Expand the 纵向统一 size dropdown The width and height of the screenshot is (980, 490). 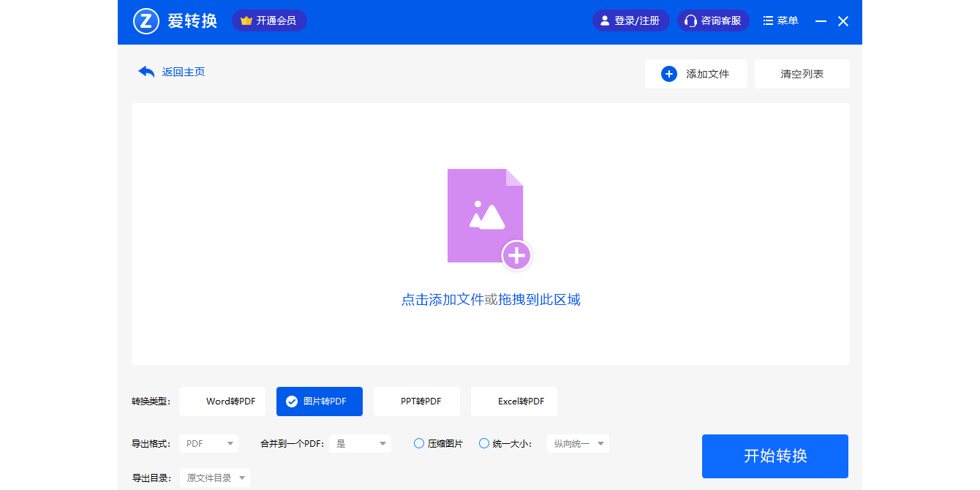click(578, 444)
